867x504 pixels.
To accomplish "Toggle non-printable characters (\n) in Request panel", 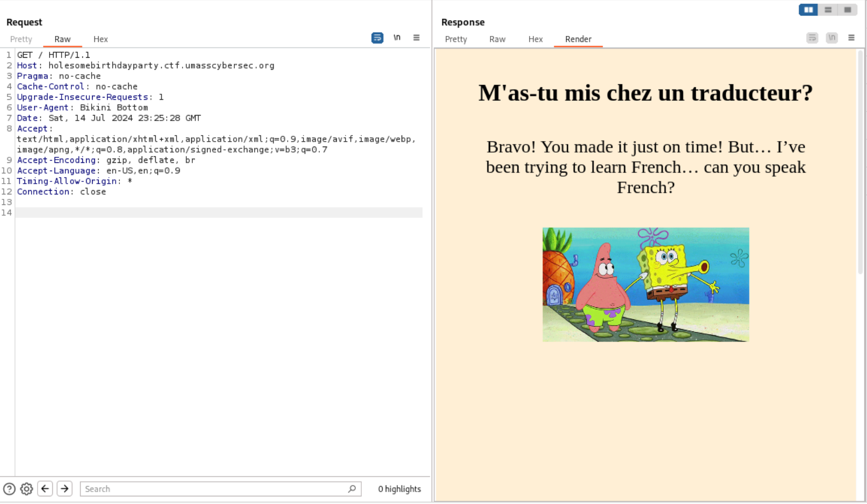I will 397,38.
